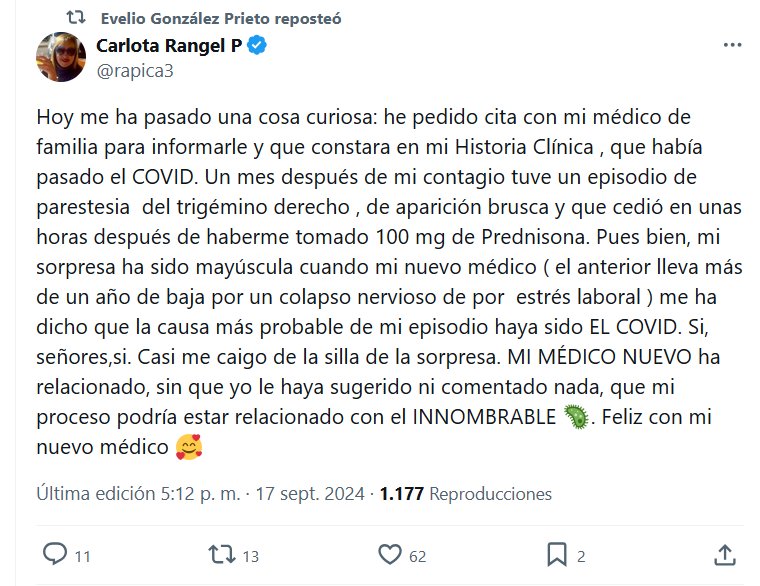Bookmark this post with the bookmark icon
The image size is (760, 586).
(x=556, y=553)
